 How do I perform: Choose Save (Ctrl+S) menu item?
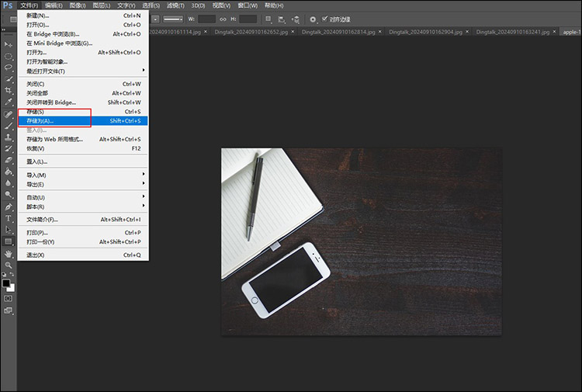tap(83, 111)
